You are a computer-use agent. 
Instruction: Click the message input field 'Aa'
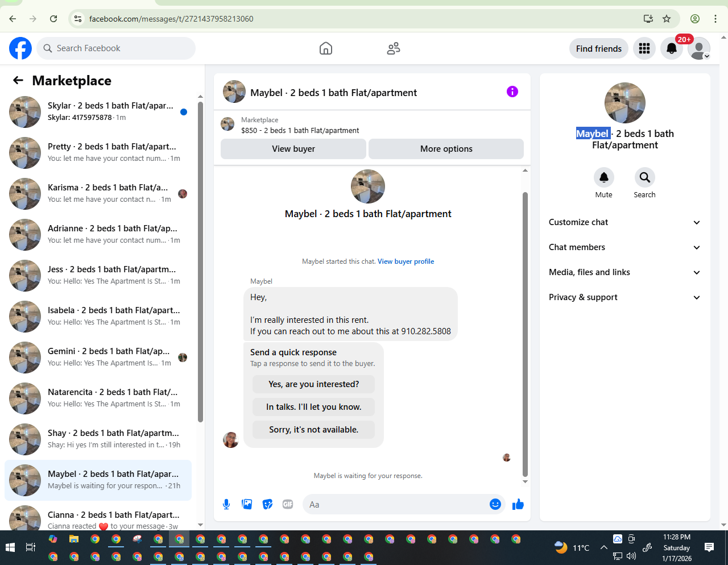(396, 504)
